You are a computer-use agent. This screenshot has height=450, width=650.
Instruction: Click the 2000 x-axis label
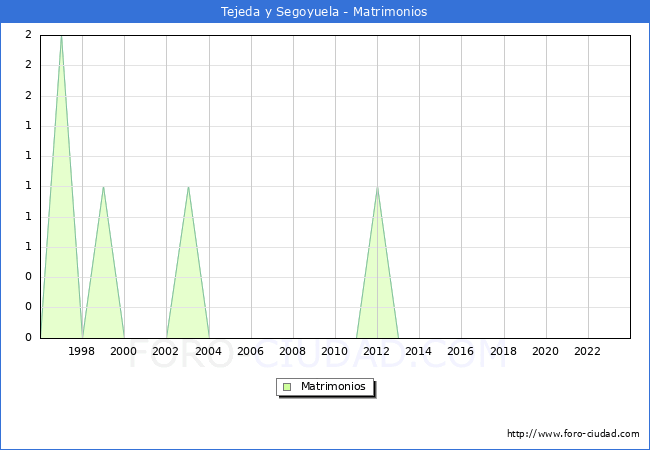[x=123, y=351]
